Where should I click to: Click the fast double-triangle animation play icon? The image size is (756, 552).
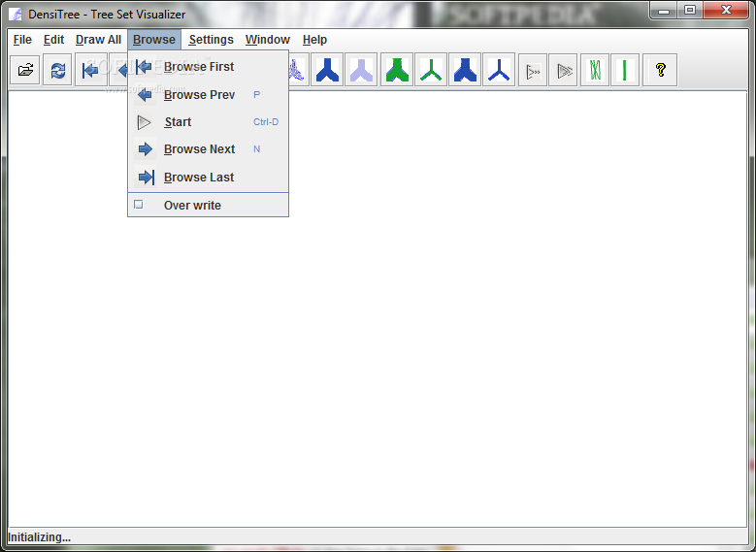click(x=563, y=71)
